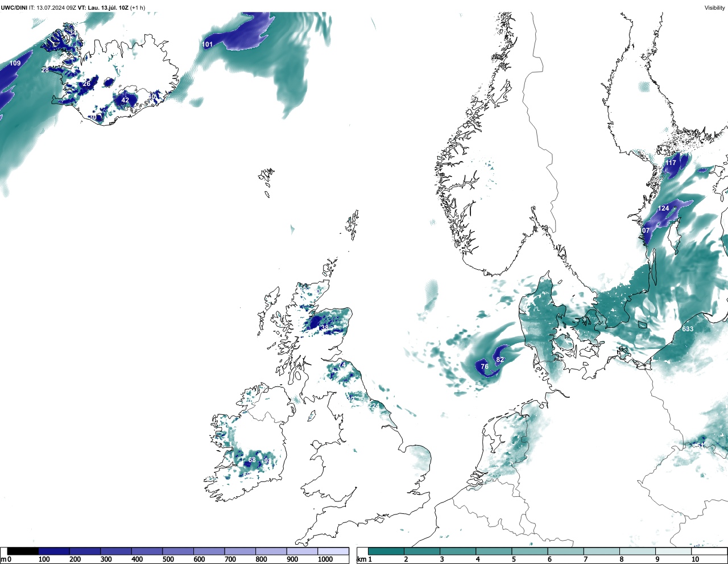Click the 900–1000 m pale lavender swatch
Screen dimensions: 728x564
tap(302, 551)
